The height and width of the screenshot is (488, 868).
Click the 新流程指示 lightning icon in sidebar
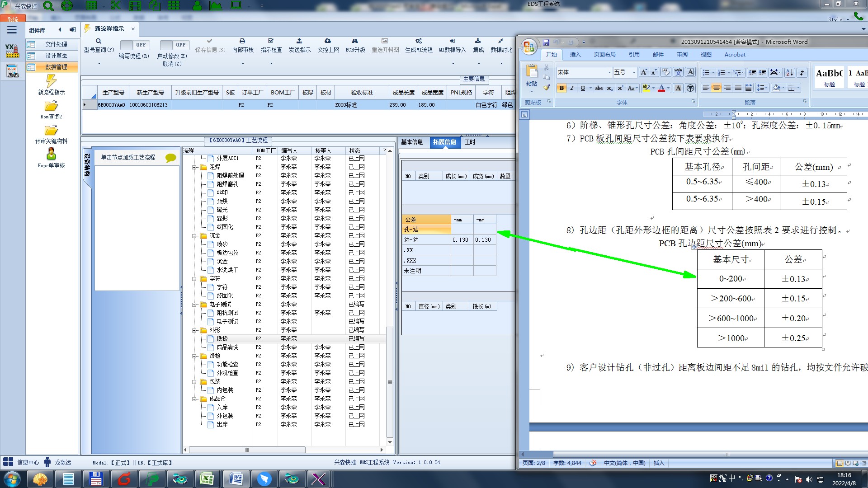pos(51,81)
